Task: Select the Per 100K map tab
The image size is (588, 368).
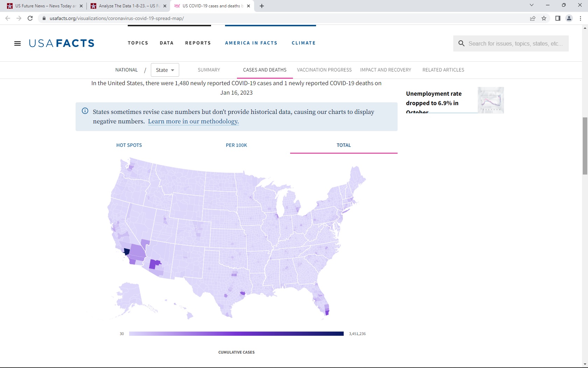Action: pyautogui.click(x=236, y=145)
